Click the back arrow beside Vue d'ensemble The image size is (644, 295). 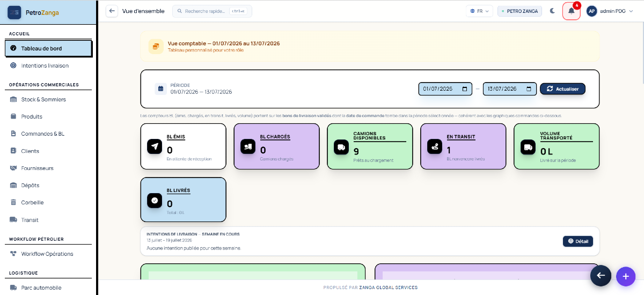112,11
